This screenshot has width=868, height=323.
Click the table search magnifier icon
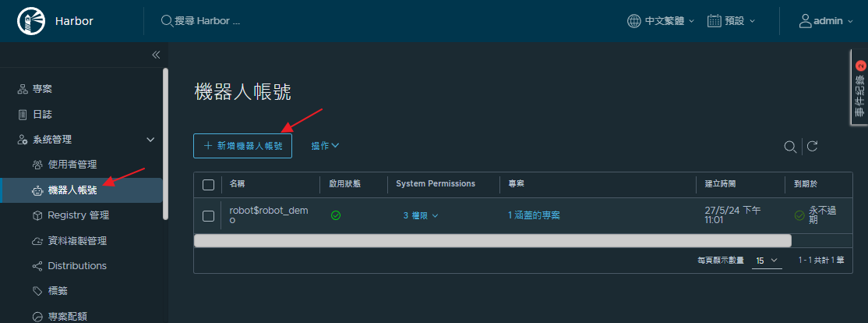[790, 146]
